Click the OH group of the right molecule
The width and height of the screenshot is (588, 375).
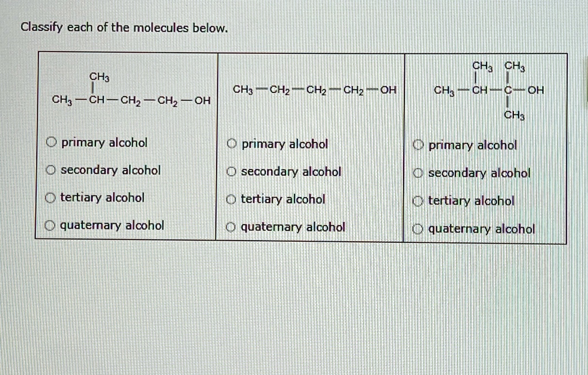pos(536,90)
